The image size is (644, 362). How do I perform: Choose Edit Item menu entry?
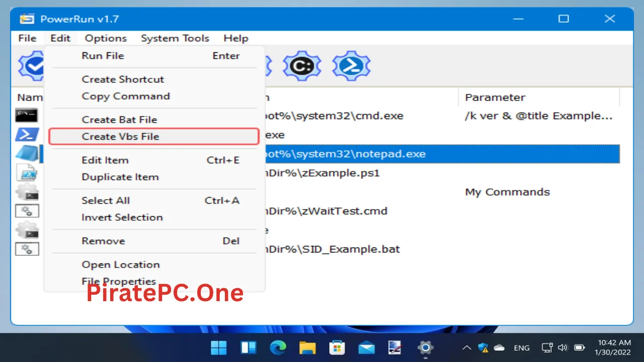tap(154, 160)
